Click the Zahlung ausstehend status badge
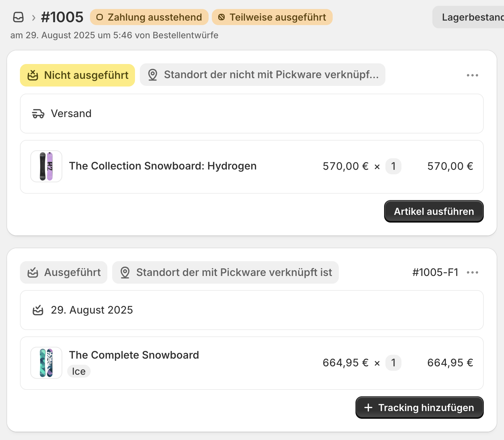The image size is (504, 440). pyautogui.click(x=149, y=17)
